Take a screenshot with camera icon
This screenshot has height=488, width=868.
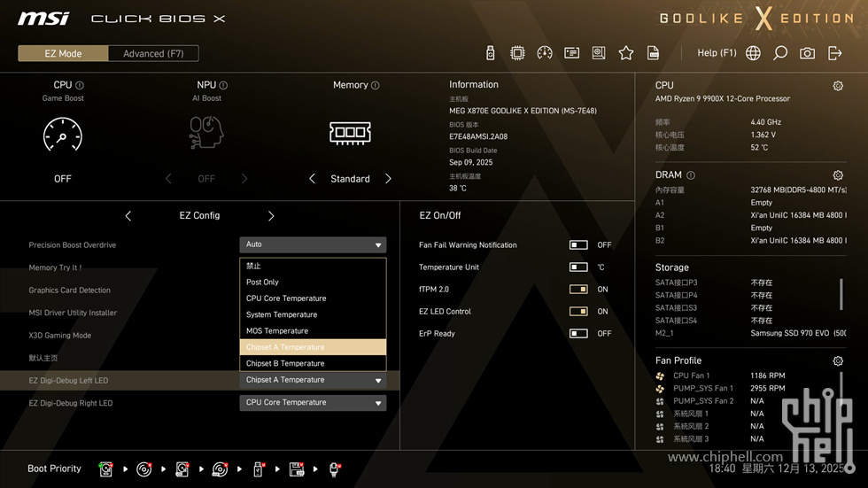tap(807, 53)
